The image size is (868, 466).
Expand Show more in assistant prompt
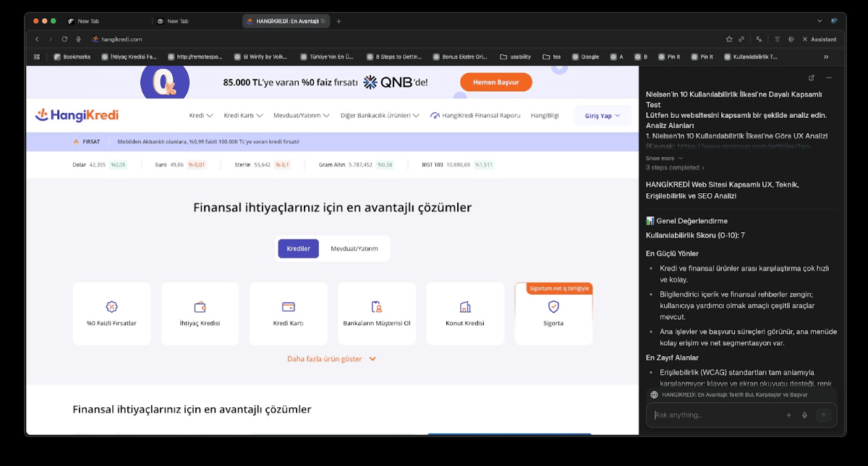[x=664, y=158]
